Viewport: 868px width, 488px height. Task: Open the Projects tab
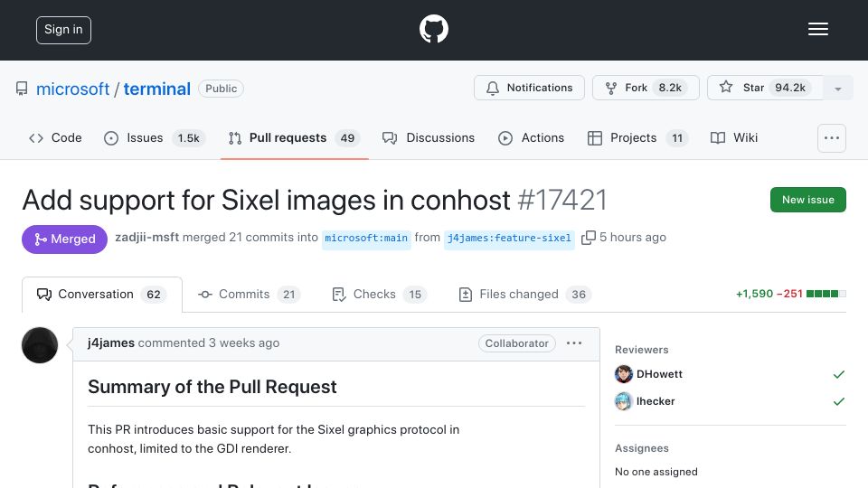[x=637, y=137]
